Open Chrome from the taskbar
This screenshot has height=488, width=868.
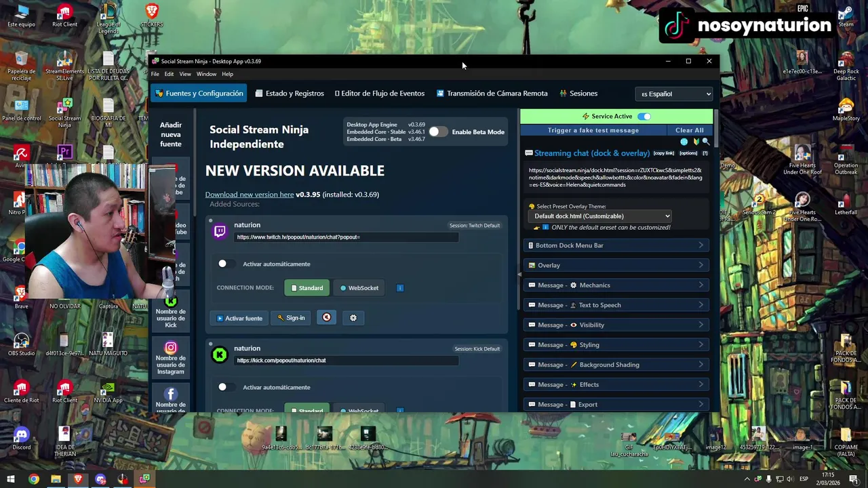point(33,479)
